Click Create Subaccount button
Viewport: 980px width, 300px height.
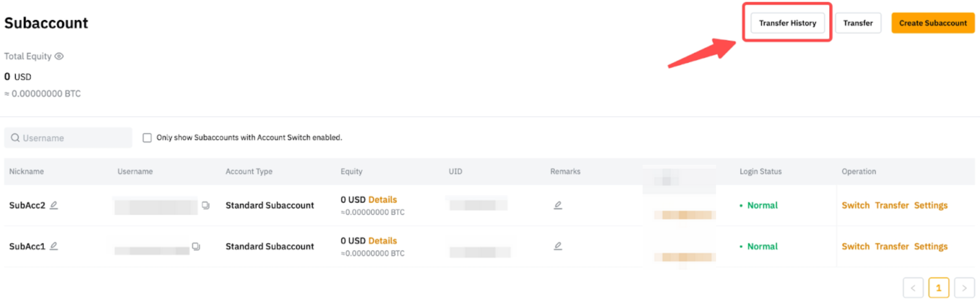933,23
